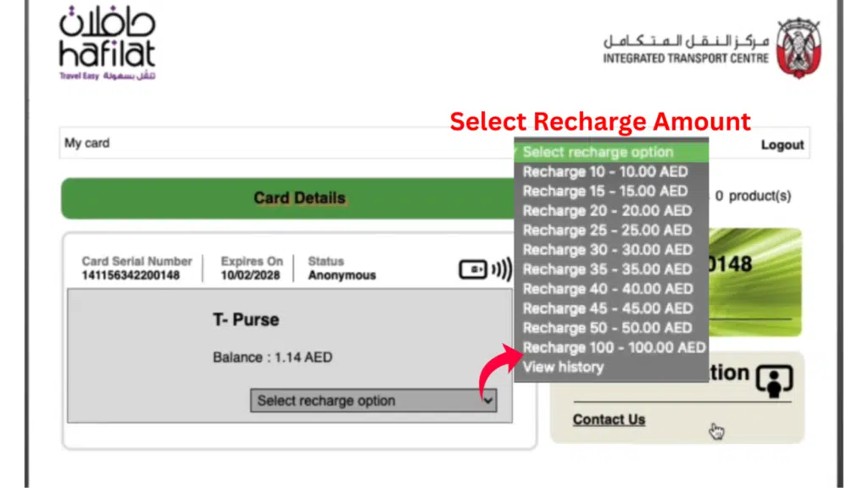This screenshot has height=488, width=868.
Task: Select View history from the dropdown
Action: tap(563, 367)
